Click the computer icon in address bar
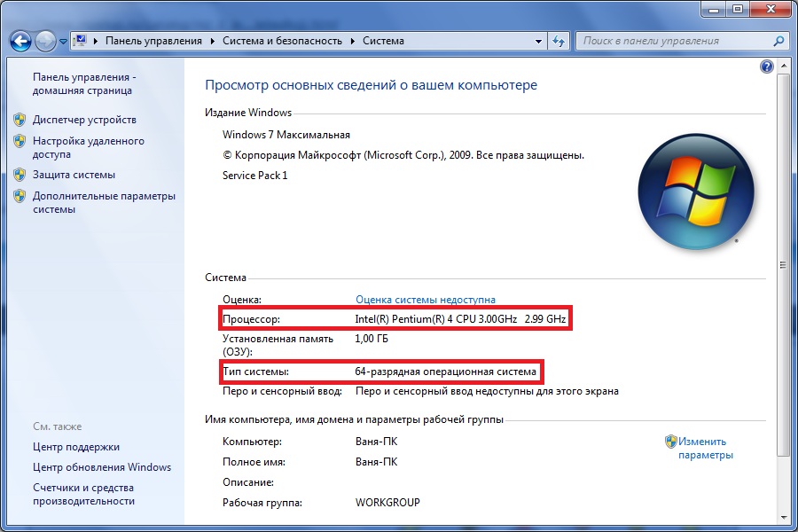798x532 pixels. (80, 41)
